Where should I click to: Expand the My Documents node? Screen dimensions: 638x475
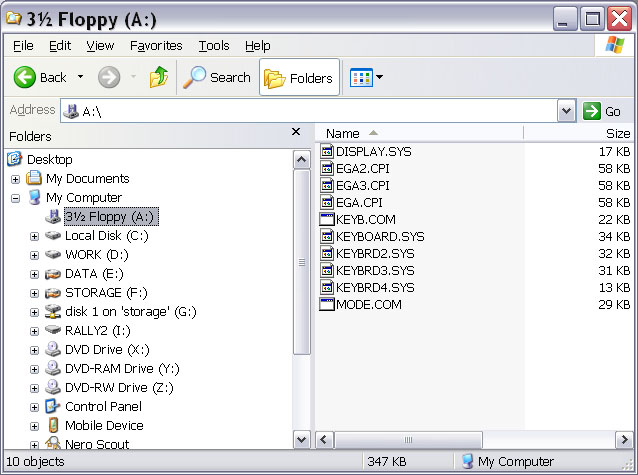[15, 179]
